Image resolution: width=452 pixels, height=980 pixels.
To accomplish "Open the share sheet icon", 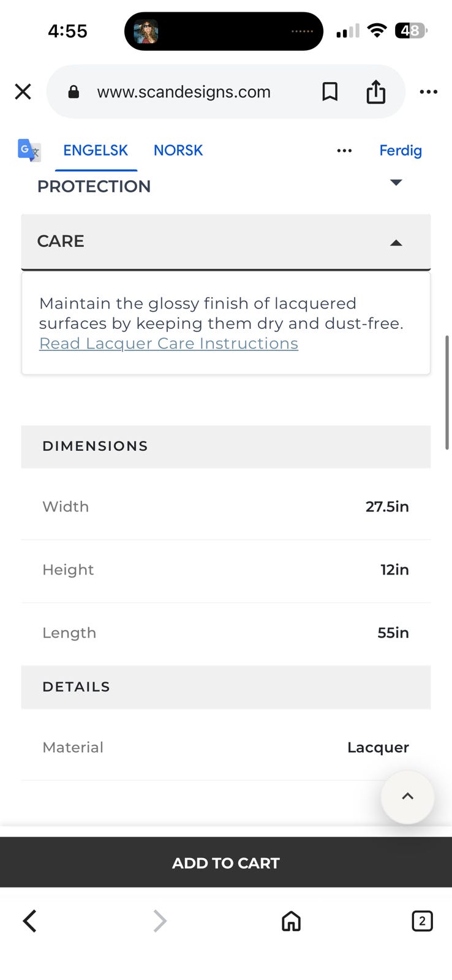I will coord(376,92).
